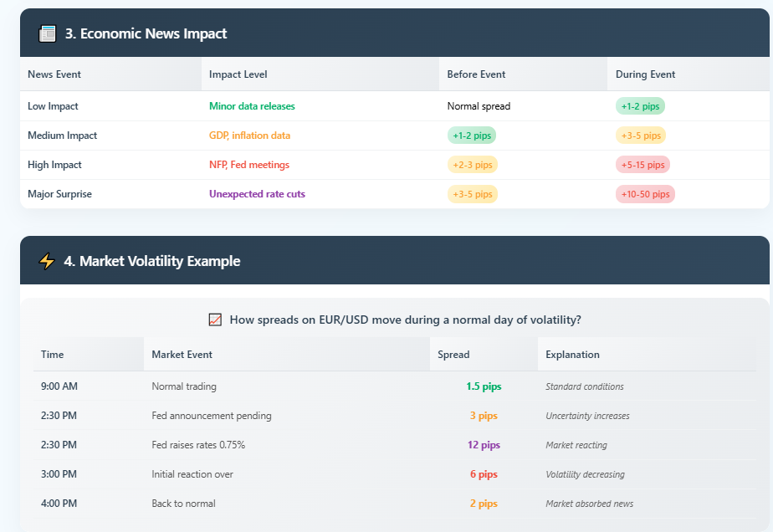Click the green 'Minor data releases' text
Viewport: 773px width, 532px height.
pos(252,106)
